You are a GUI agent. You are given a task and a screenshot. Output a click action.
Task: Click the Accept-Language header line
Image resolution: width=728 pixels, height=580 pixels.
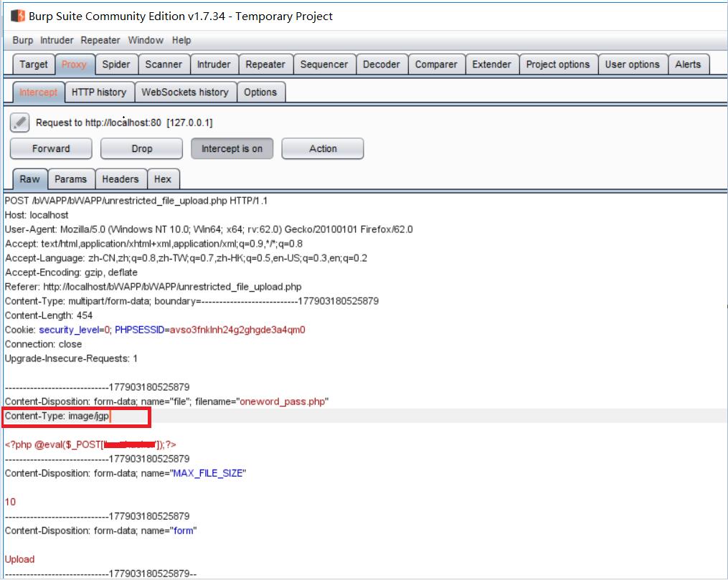[x=186, y=258]
